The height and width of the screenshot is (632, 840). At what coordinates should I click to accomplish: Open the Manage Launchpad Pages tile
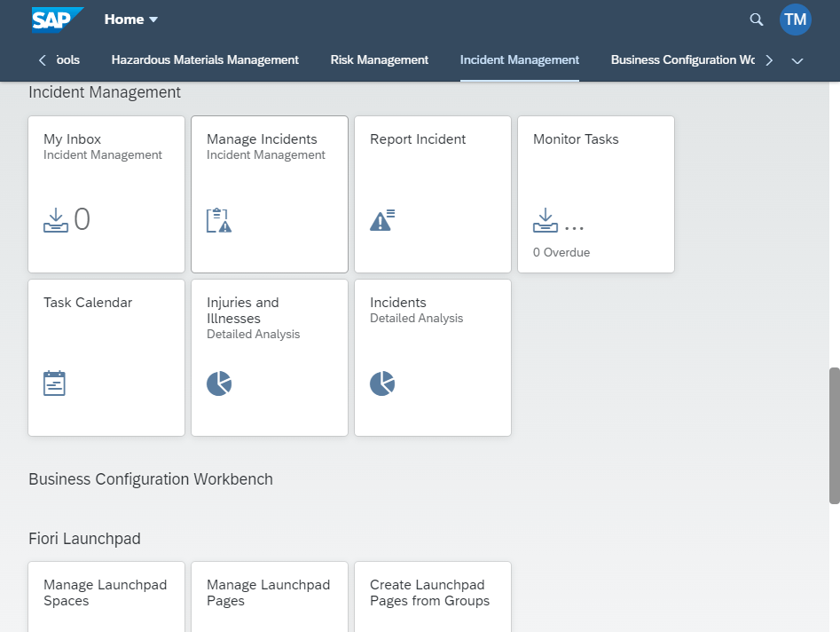270,596
